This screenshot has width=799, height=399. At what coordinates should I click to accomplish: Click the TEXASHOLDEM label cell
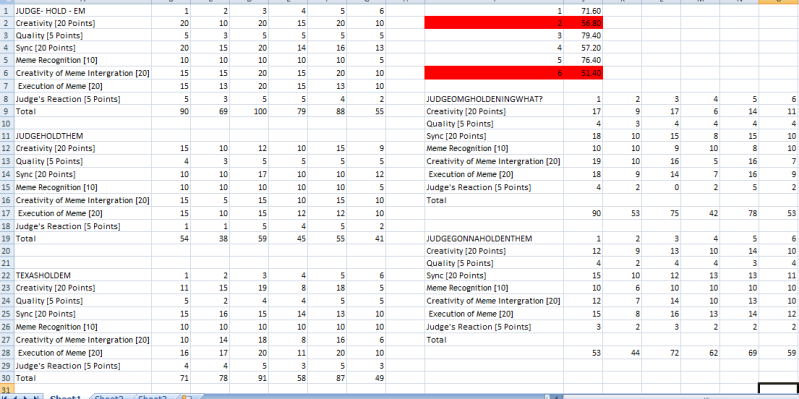point(82,275)
